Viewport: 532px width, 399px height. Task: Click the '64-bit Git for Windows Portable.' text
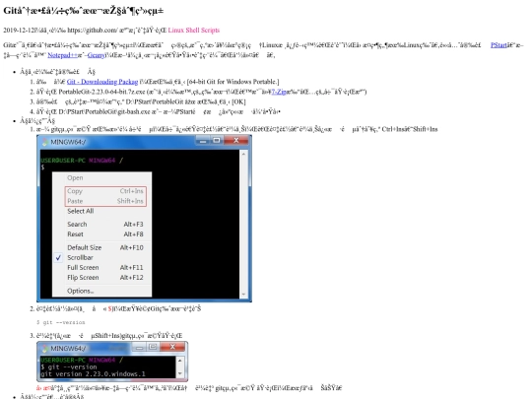[233, 82]
